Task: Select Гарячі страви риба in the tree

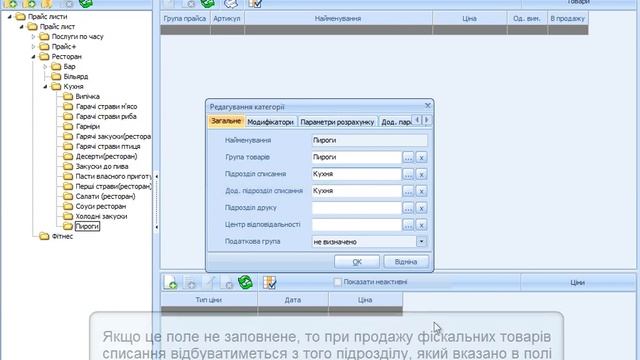Action: point(106,116)
